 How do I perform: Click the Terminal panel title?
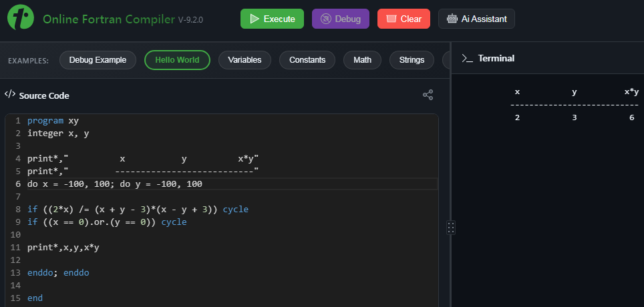coord(496,58)
